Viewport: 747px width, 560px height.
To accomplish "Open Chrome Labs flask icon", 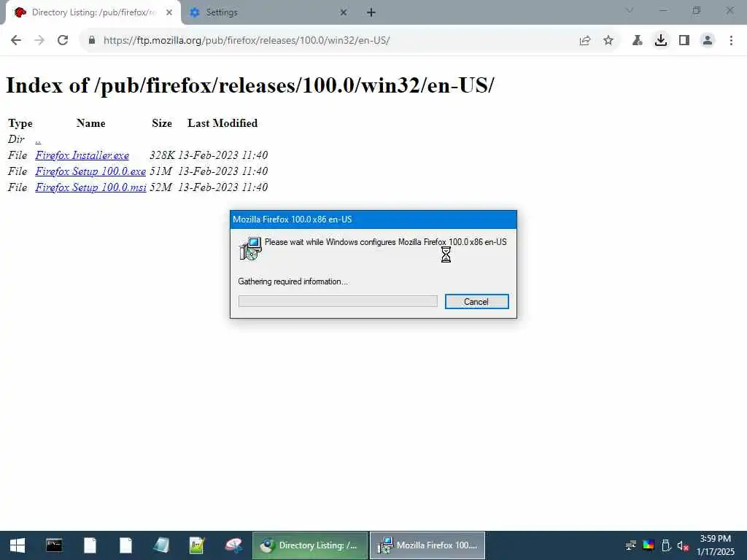I will coord(638,41).
